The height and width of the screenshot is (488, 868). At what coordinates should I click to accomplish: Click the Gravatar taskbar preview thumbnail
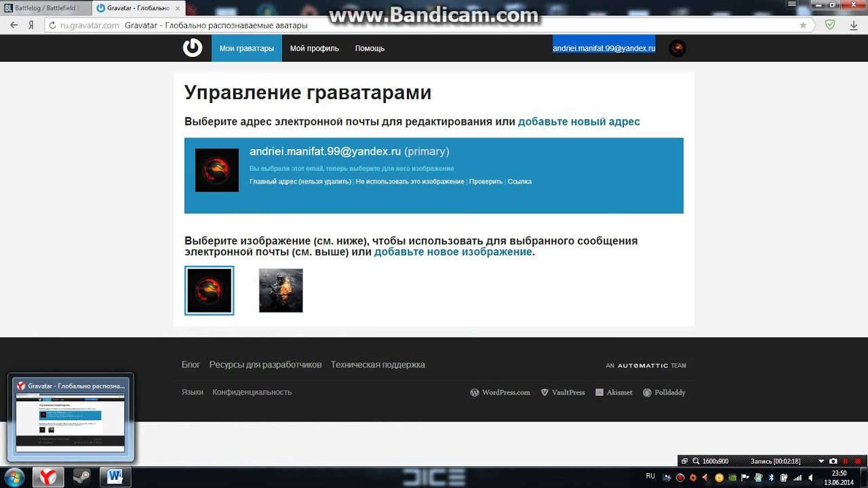pyautogui.click(x=71, y=418)
